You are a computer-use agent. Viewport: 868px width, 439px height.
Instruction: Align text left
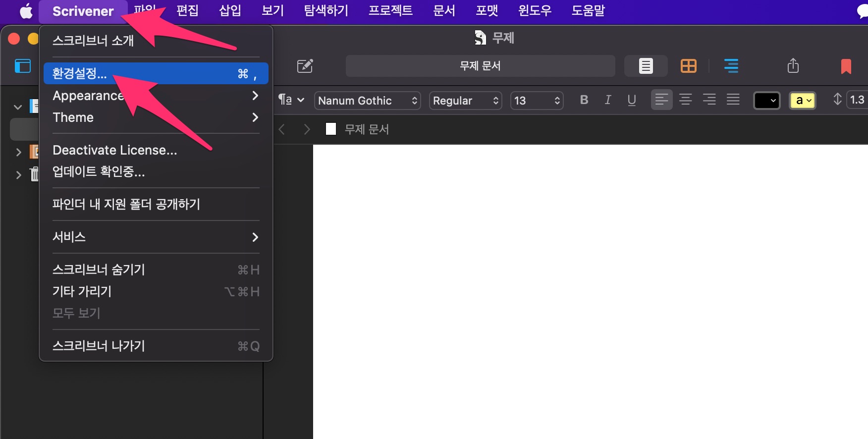click(x=661, y=100)
